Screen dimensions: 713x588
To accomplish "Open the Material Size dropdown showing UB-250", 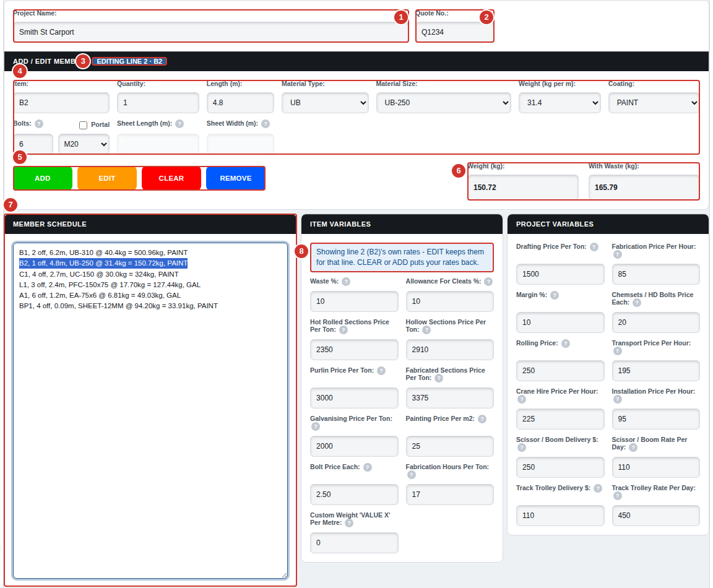I will [443, 103].
